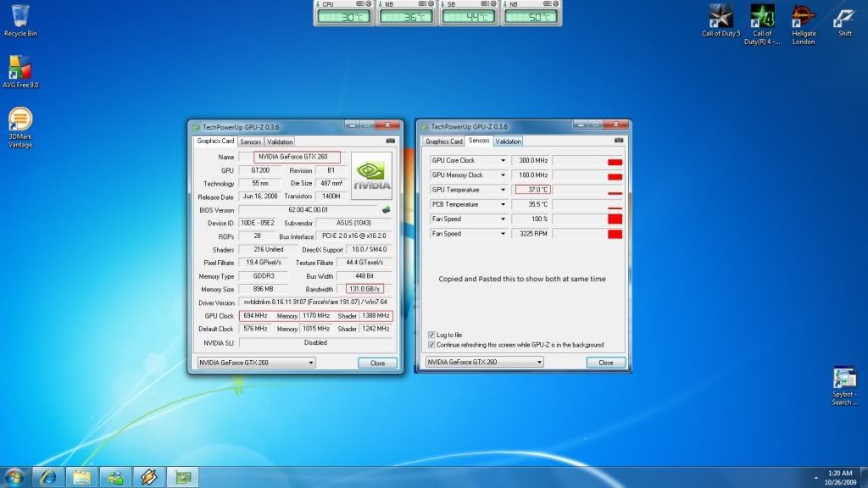Expand the Fan Speed percent dropdown
This screenshot has width=868, height=488.
coord(503,219)
